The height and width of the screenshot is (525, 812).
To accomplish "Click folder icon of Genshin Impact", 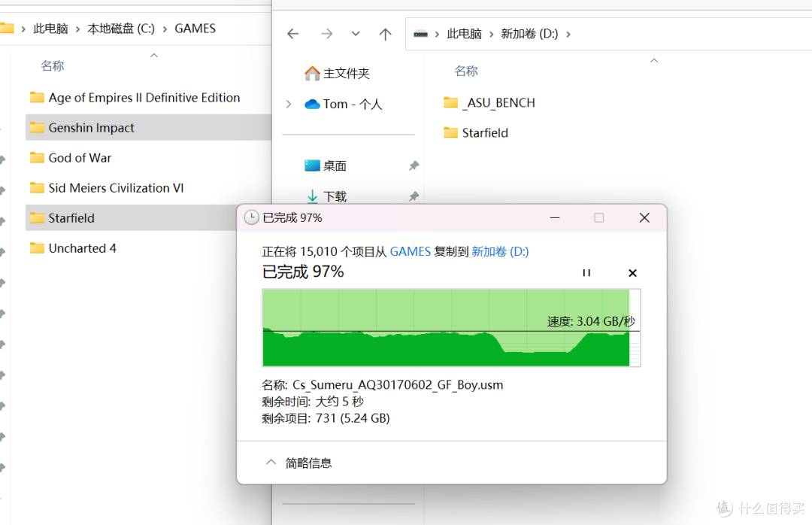I will [x=37, y=128].
